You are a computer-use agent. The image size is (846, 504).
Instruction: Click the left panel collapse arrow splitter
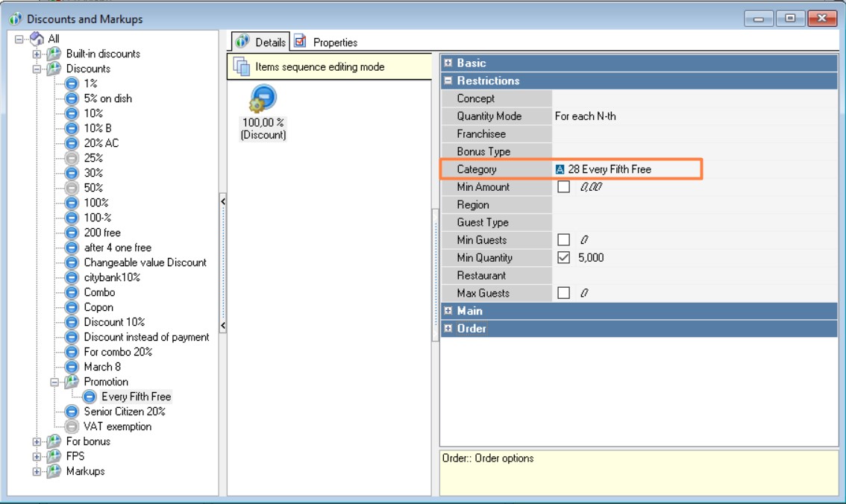click(x=222, y=201)
